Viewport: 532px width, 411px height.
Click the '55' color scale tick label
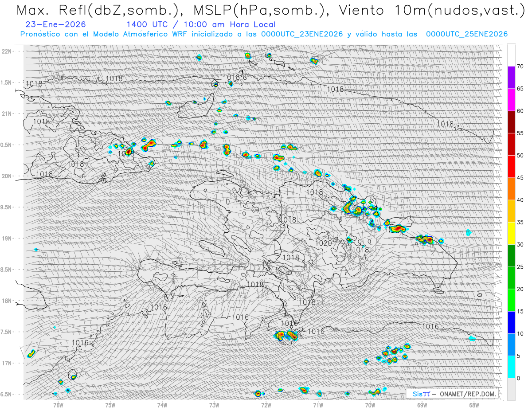(520, 133)
